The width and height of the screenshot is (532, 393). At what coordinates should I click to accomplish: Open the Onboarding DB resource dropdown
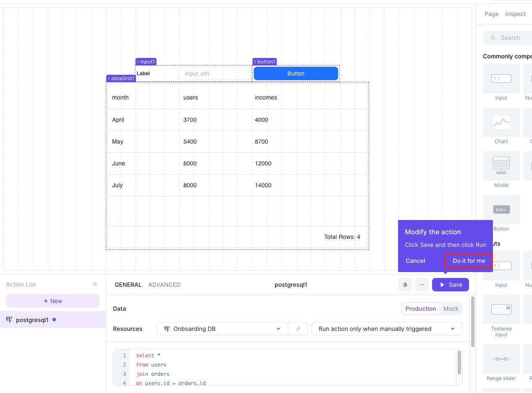223,329
